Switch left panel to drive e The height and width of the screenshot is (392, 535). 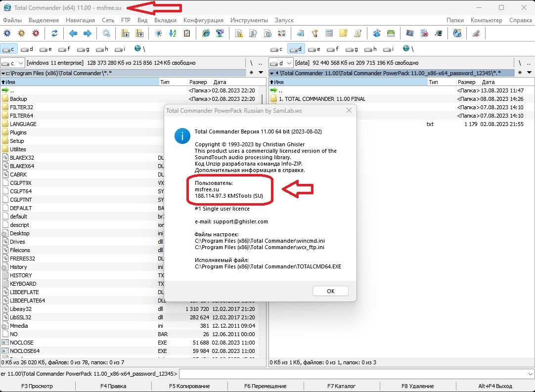point(46,49)
